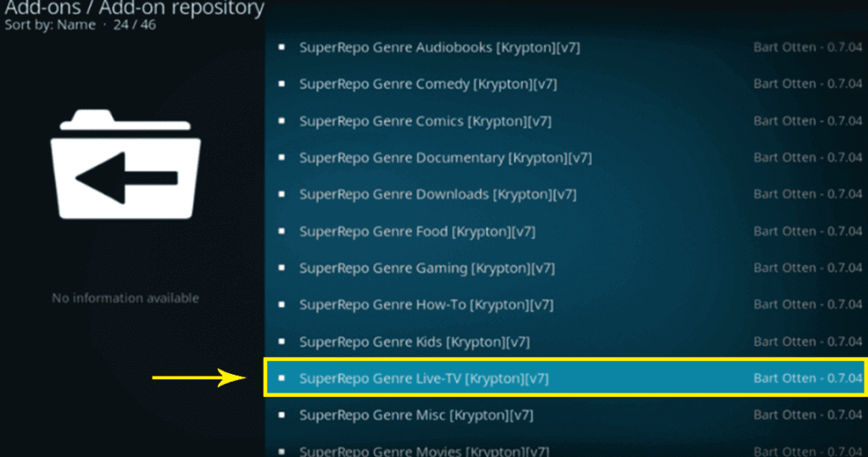Viewport: 868px width, 457px height.
Task: Open highlighted SuperRepo Genre Live-TV entry
Action: pos(565,378)
